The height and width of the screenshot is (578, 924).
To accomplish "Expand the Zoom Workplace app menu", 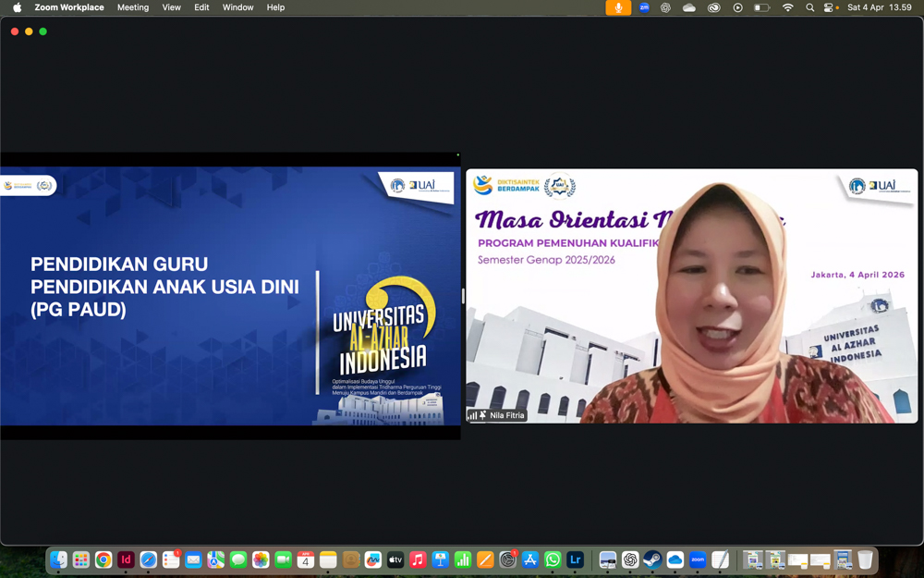I will (69, 7).
